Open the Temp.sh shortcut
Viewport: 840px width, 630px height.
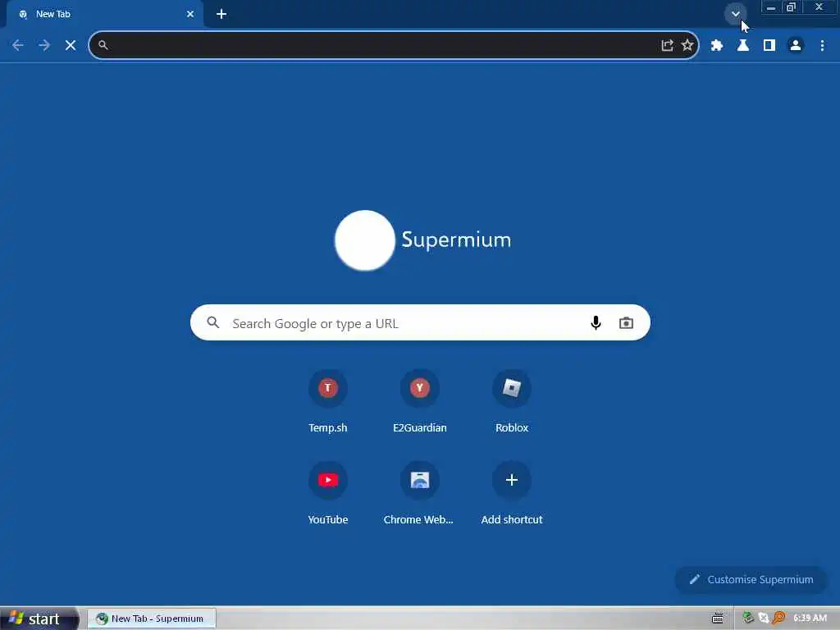click(328, 401)
